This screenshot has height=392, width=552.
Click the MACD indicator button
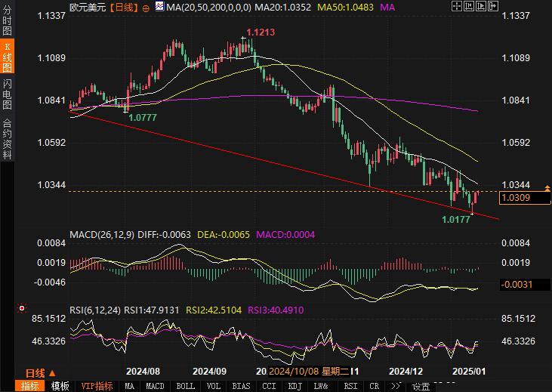(x=155, y=386)
